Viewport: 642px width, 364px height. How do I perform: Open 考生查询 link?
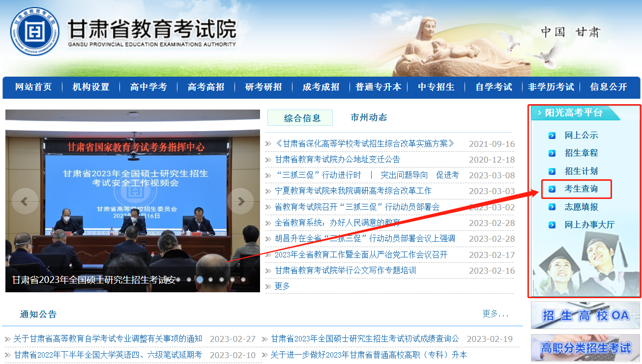tap(581, 189)
